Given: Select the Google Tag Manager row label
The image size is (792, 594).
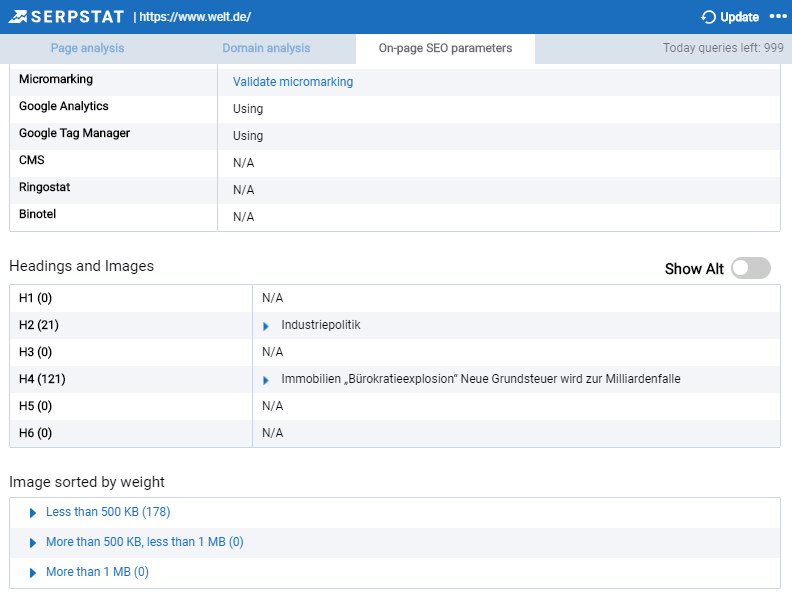Looking at the screenshot, I should tap(74, 133).
